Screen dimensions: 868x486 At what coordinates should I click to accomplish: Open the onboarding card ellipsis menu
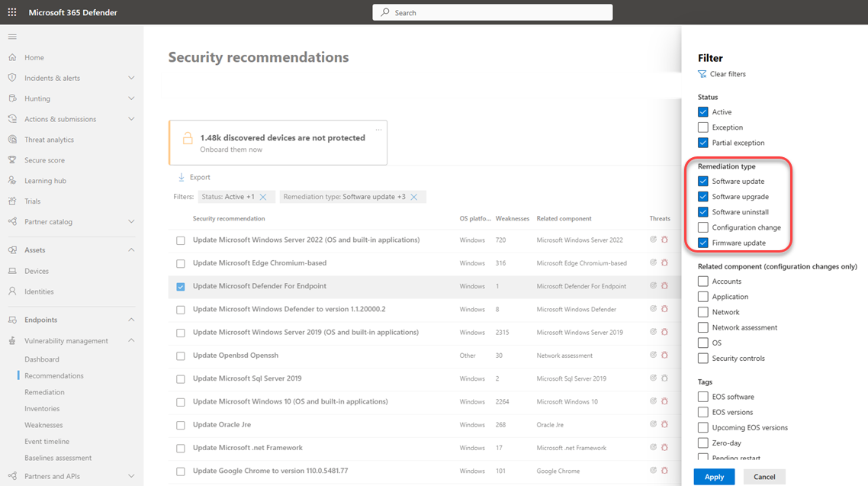point(379,129)
